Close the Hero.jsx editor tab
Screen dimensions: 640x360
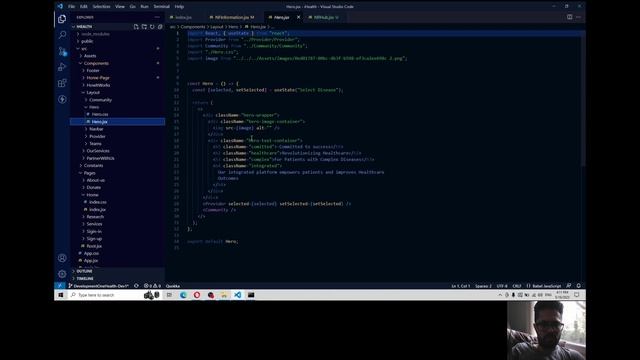pos(298,17)
